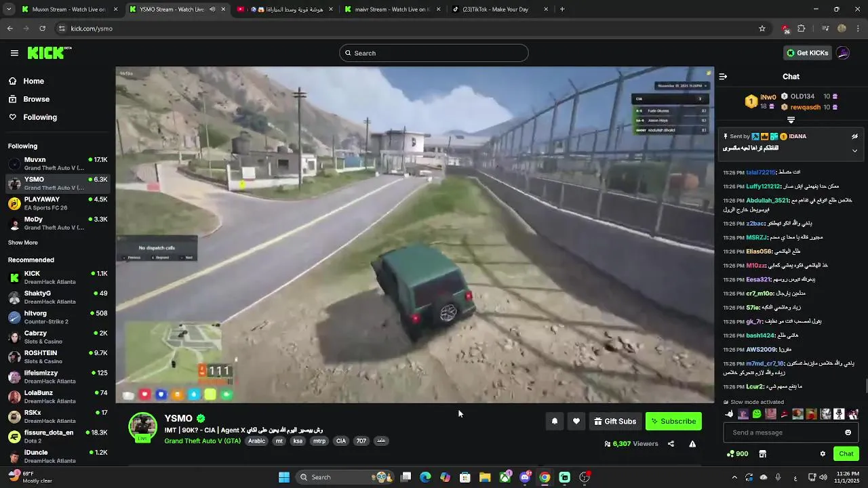Bookmark this page star icon
The image size is (868, 488).
(x=762, y=28)
